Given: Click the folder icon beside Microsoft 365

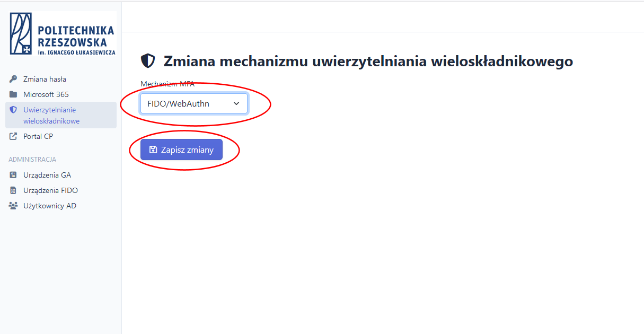Looking at the screenshot, I should point(13,94).
